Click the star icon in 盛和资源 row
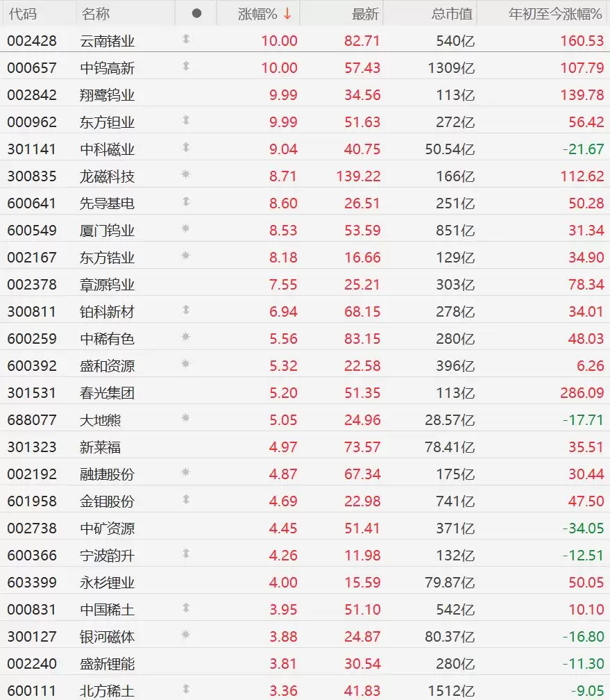The width and height of the screenshot is (610, 700). 186,365
